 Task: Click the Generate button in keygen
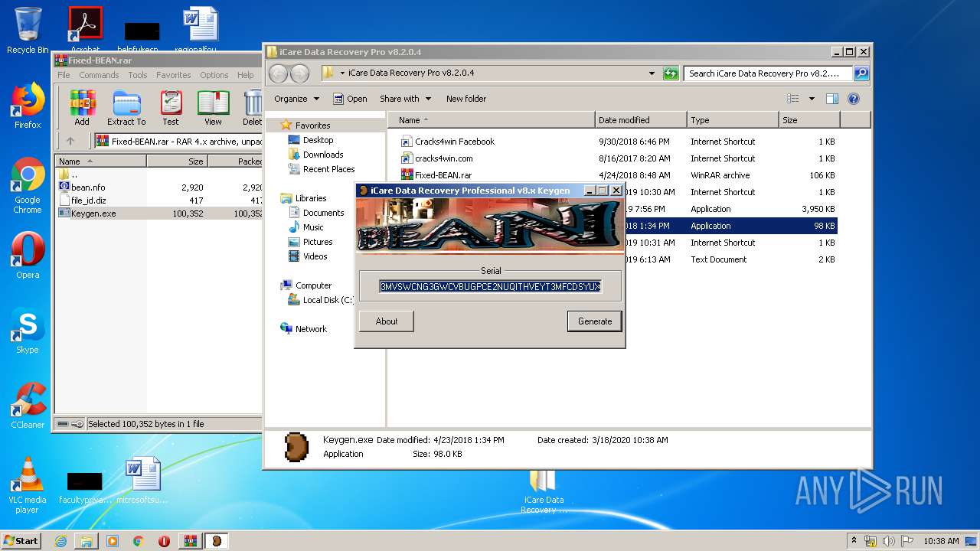pyautogui.click(x=595, y=321)
